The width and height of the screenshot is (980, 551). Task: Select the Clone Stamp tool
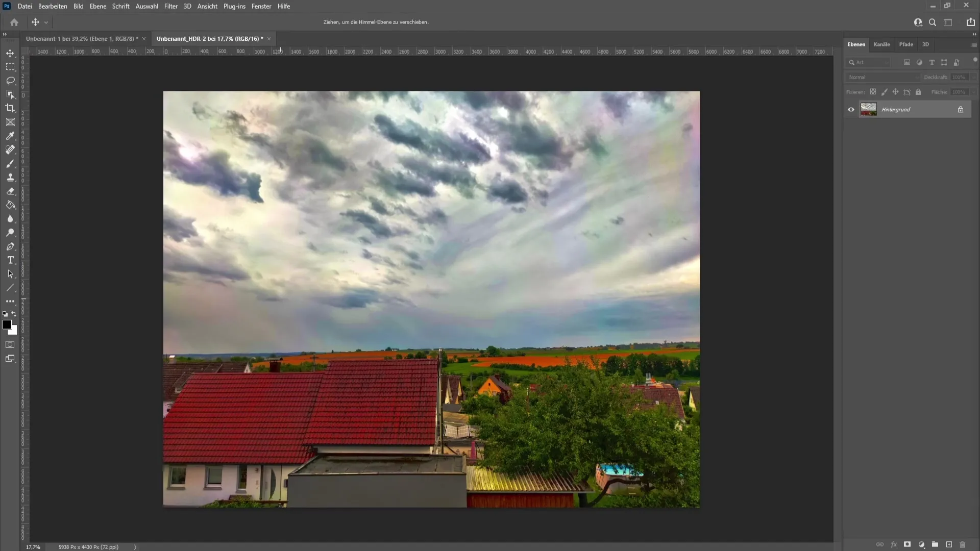(10, 178)
